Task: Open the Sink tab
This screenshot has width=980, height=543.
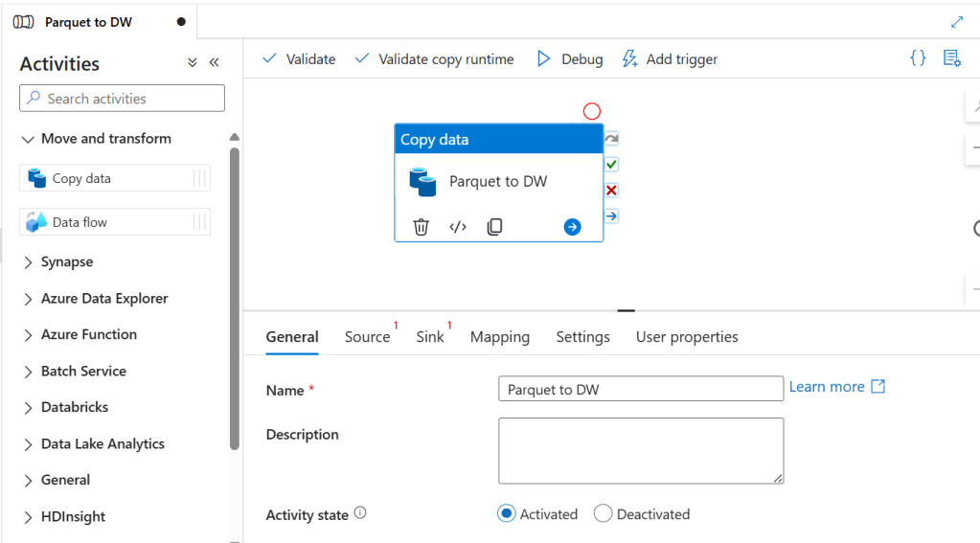Action: (x=429, y=337)
